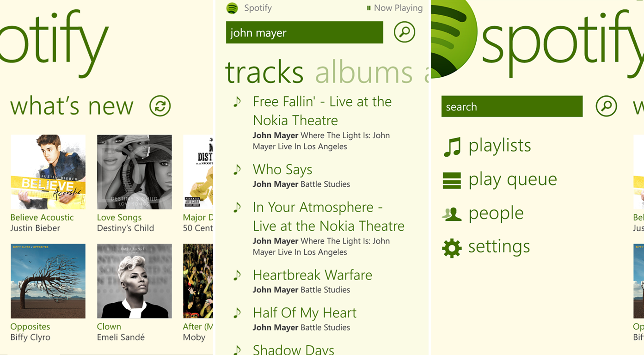Open the Love Songs album cover

pos(135,172)
